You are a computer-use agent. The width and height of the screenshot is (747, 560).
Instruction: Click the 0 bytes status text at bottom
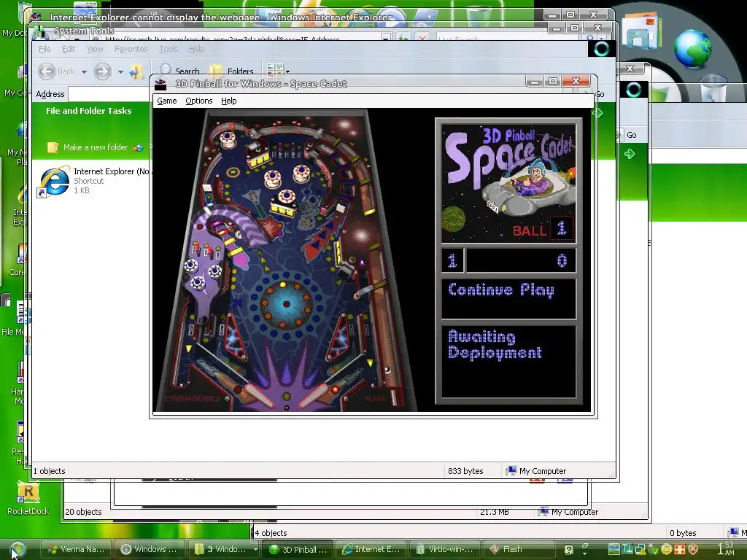coord(683,533)
